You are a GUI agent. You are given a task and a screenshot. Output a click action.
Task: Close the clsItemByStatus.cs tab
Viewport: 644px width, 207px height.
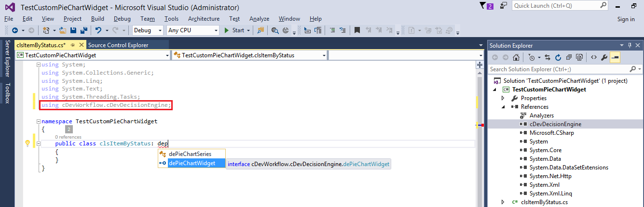(x=82, y=45)
